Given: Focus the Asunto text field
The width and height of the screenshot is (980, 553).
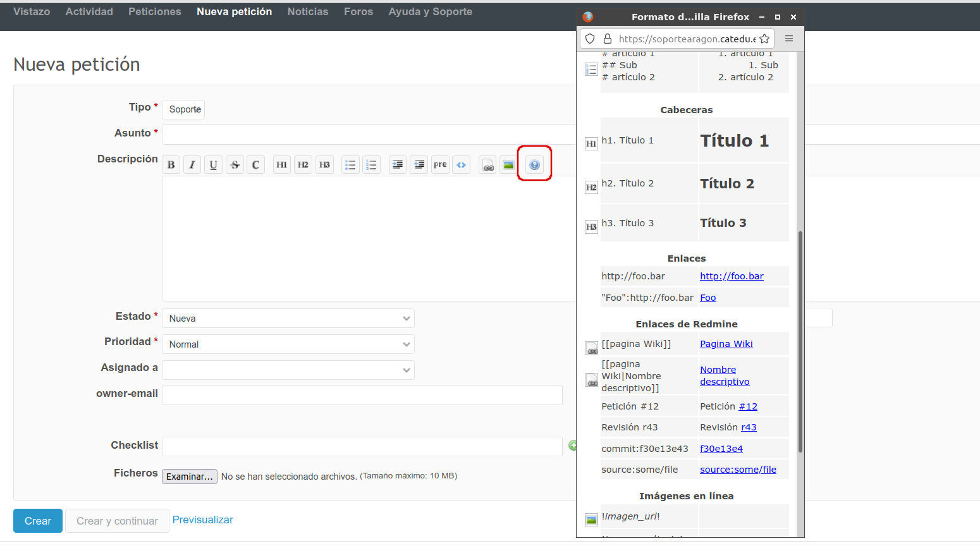Looking at the screenshot, I should [x=370, y=135].
